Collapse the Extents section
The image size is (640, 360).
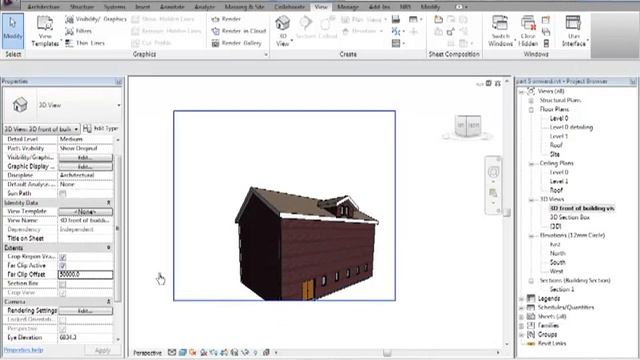tap(109, 248)
